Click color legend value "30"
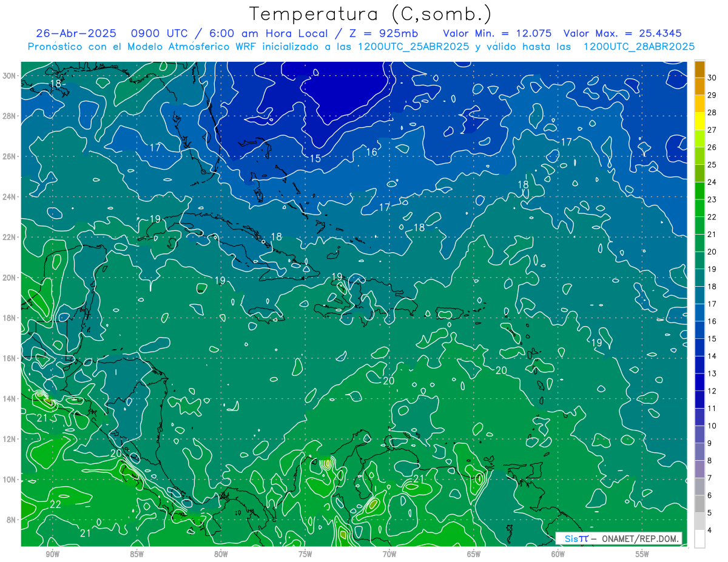The image size is (728, 562). 712,78
